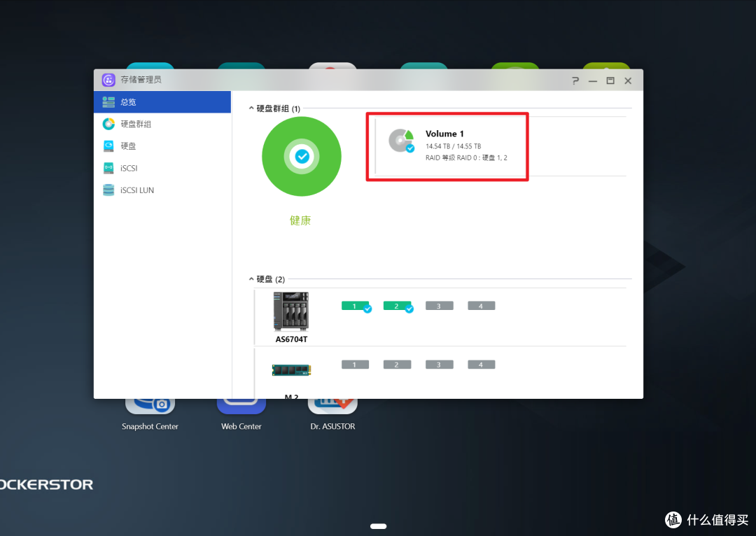The image size is (756, 536).
Task: Click empty AS6704T drive bay 3
Action: 439,306
